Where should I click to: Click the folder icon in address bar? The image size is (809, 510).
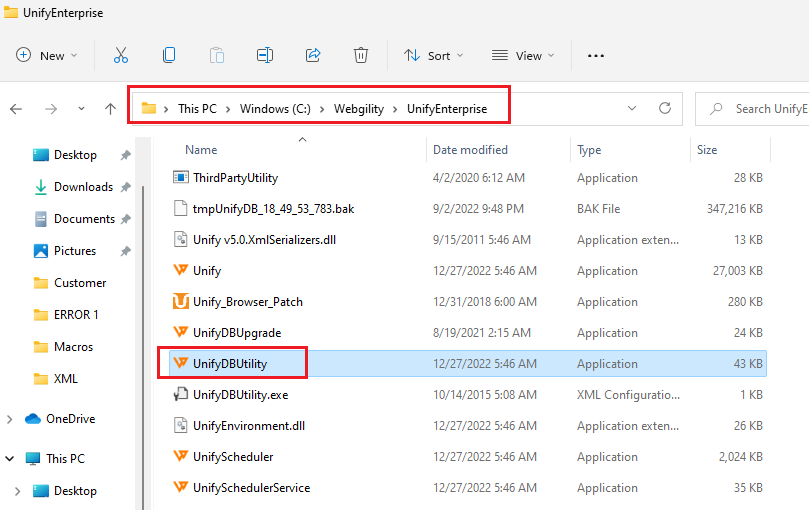tap(149, 108)
